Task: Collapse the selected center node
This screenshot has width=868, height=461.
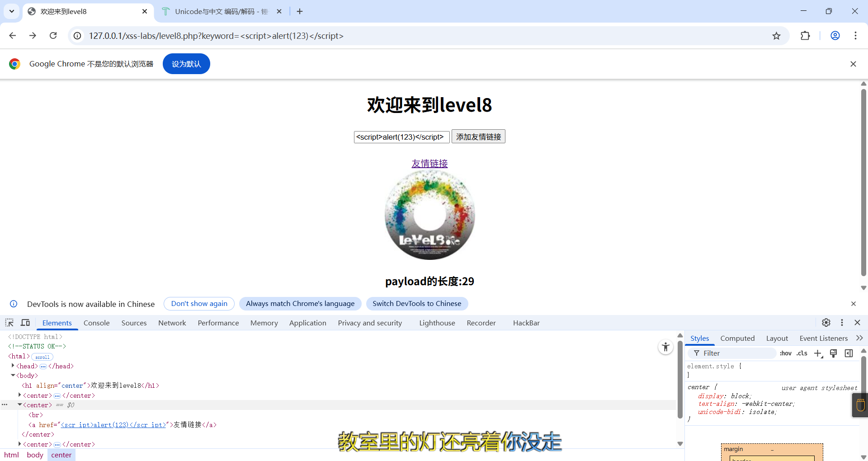Action: 20,405
